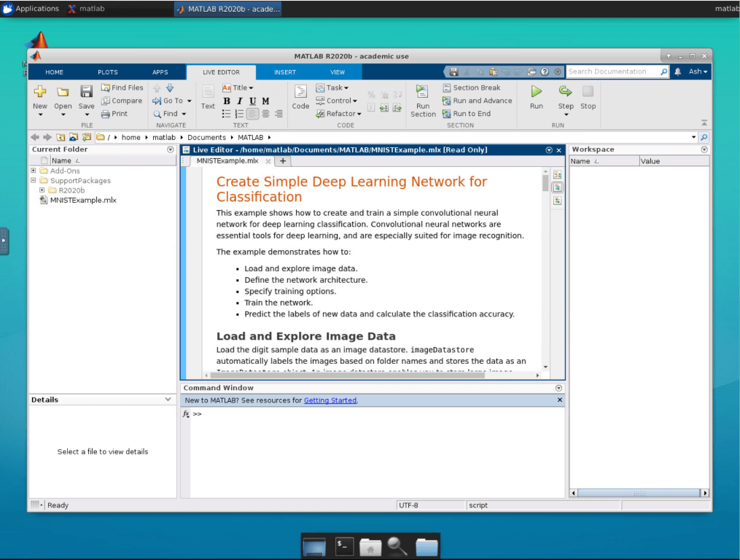Viewport: 740px width, 560px height.
Task: Click Run and Advance
Action: click(477, 101)
